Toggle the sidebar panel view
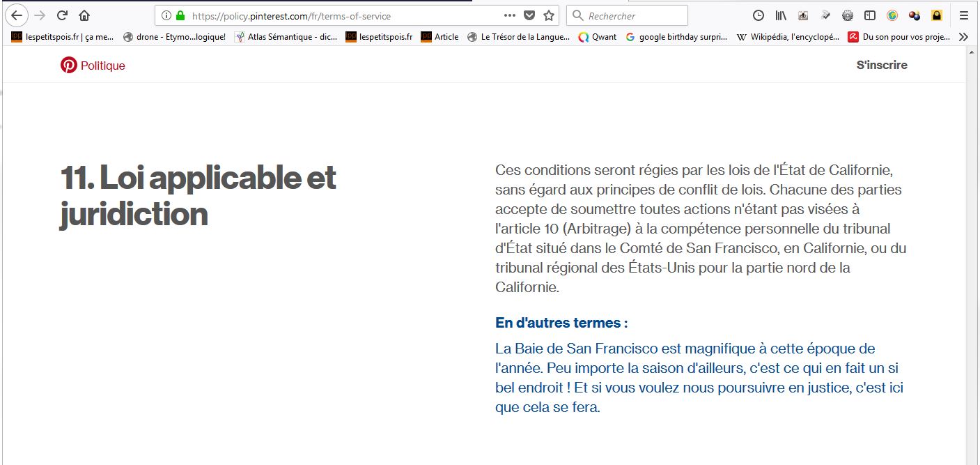Screen dimensions: 980x465 coord(869,15)
